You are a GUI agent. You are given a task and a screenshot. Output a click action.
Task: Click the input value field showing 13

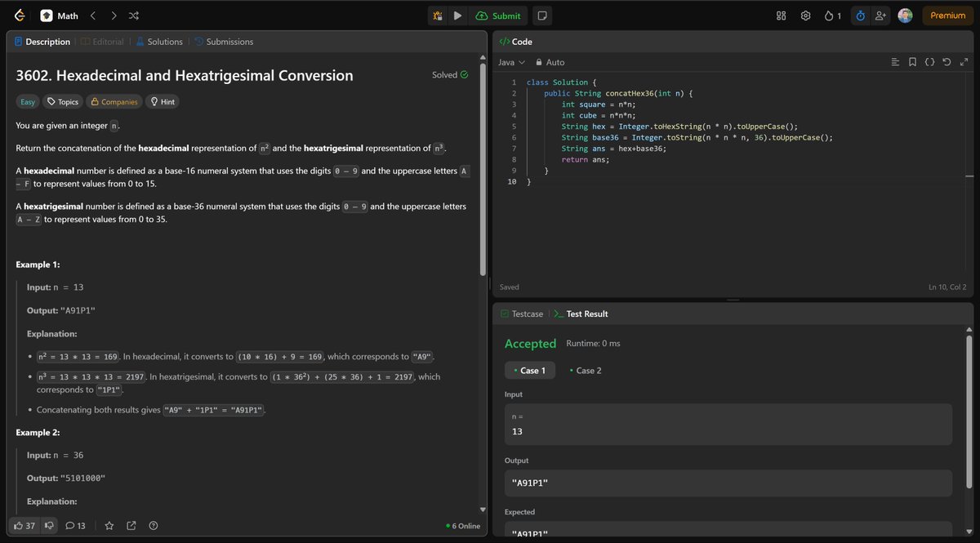coord(728,424)
